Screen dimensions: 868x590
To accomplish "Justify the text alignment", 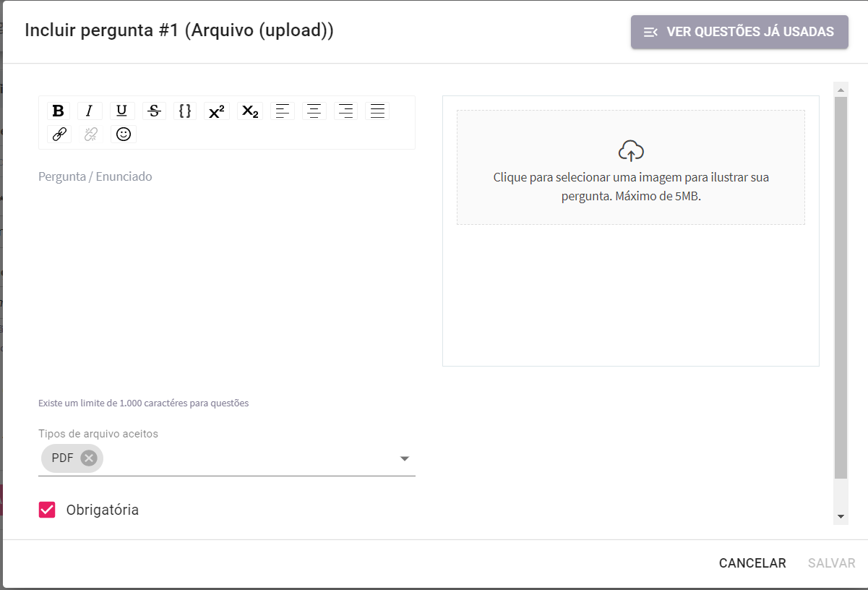I will coord(377,111).
